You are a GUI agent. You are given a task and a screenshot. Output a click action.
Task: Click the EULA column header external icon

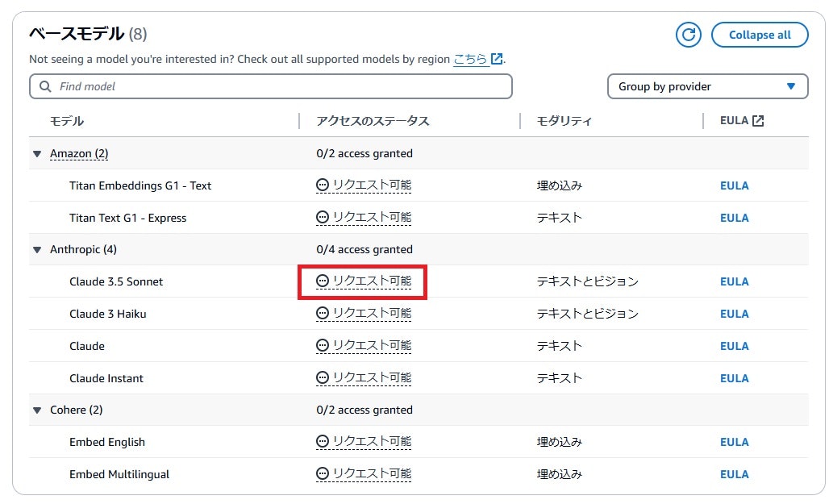tap(758, 121)
